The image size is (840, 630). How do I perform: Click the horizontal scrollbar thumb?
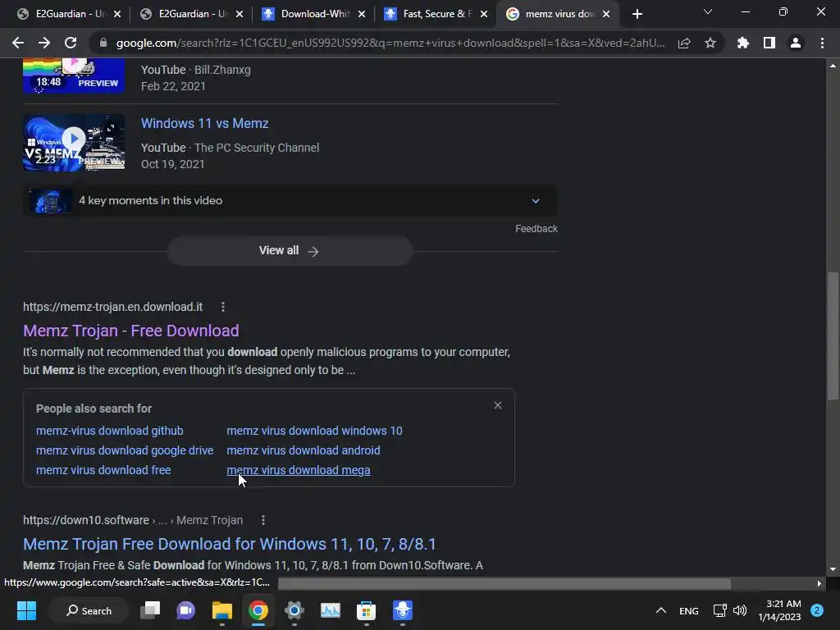504,583
